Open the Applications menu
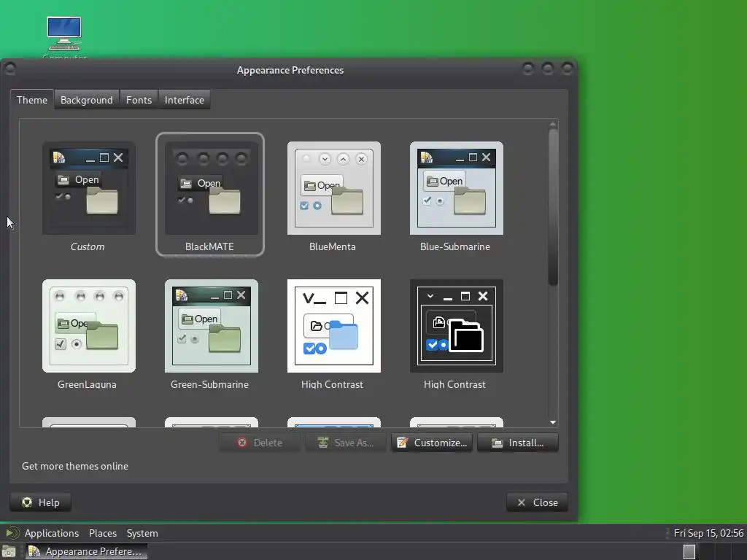 (x=52, y=533)
